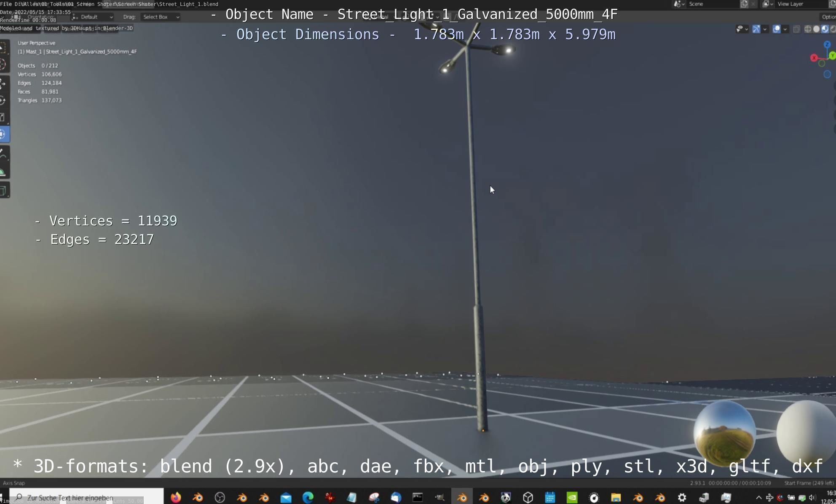
Task: Switch to solid viewport shading
Action: pos(816,29)
